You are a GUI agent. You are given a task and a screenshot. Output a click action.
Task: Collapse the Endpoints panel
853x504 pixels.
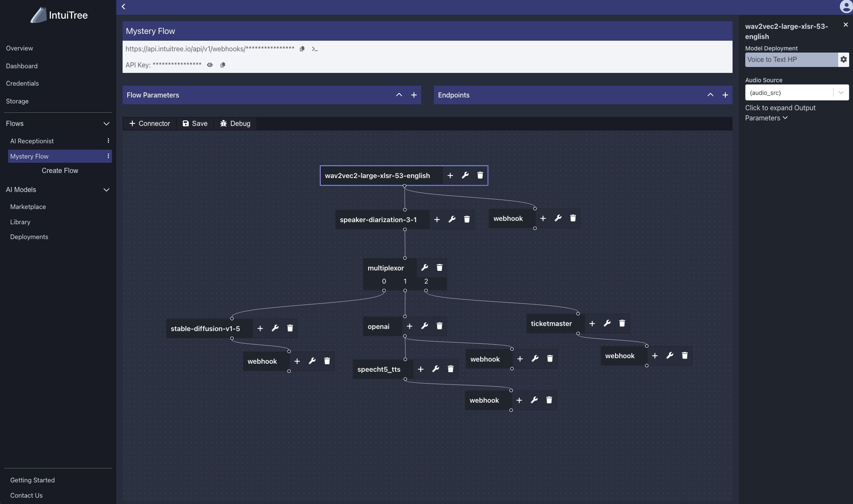(710, 95)
